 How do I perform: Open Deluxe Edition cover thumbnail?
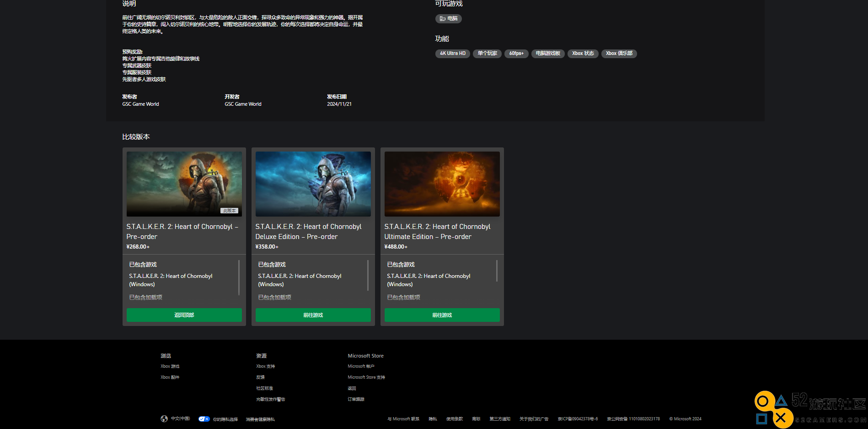[x=313, y=184]
